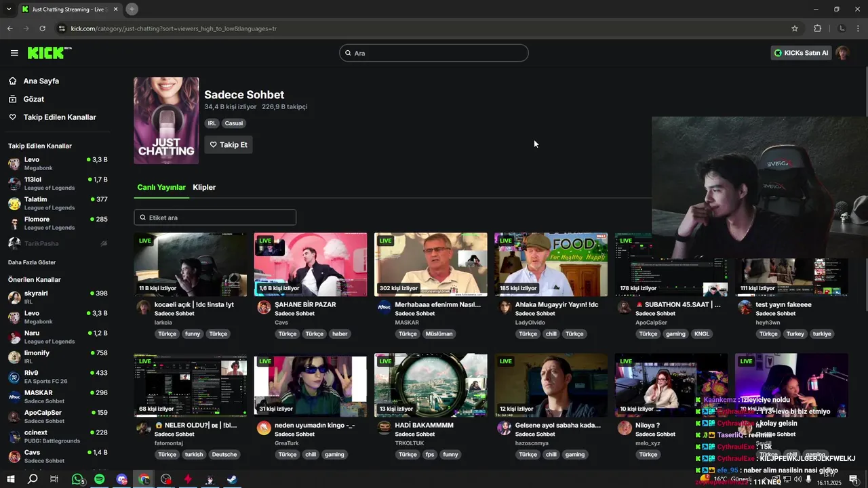Open the neden uyumadın kingo stream thumbnail
The image size is (868, 488).
(x=311, y=385)
